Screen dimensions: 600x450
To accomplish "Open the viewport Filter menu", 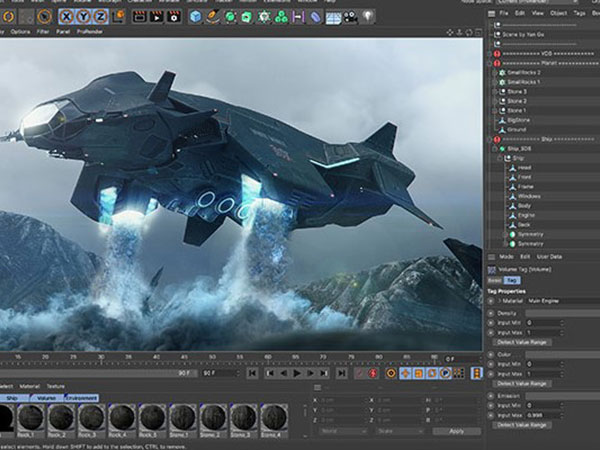I will 43,32.
